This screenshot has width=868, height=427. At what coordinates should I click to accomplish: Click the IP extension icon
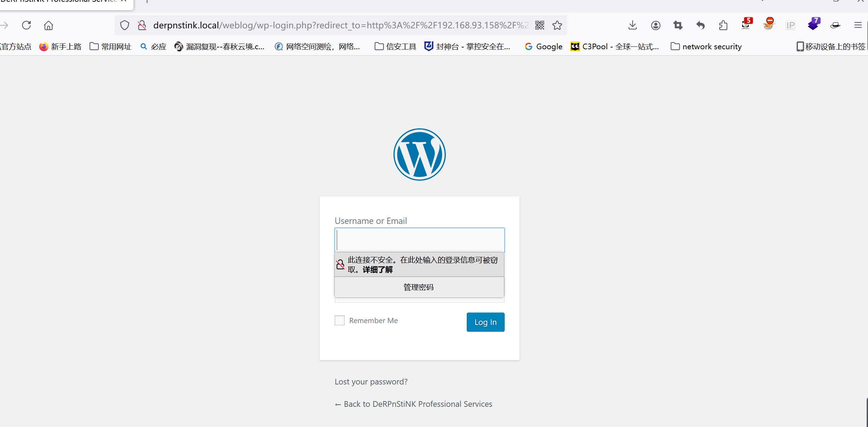click(x=790, y=25)
